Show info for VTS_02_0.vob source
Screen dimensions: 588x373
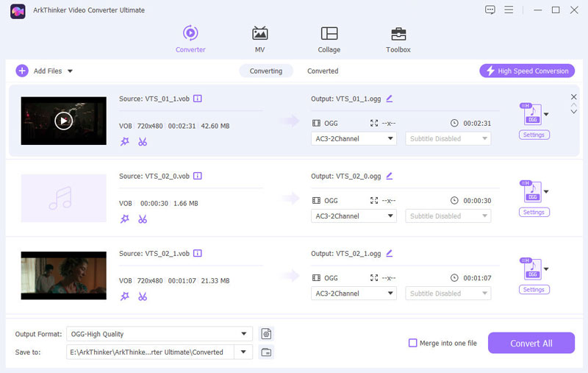tap(197, 176)
